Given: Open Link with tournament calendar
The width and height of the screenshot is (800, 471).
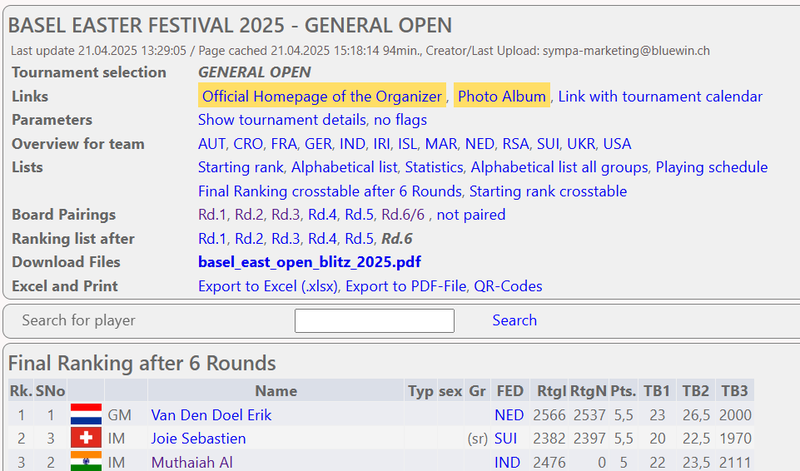Looking at the screenshot, I should [x=660, y=96].
